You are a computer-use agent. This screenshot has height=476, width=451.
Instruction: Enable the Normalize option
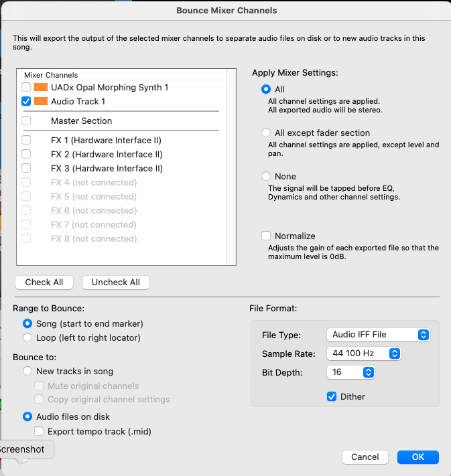(x=266, y=236)
